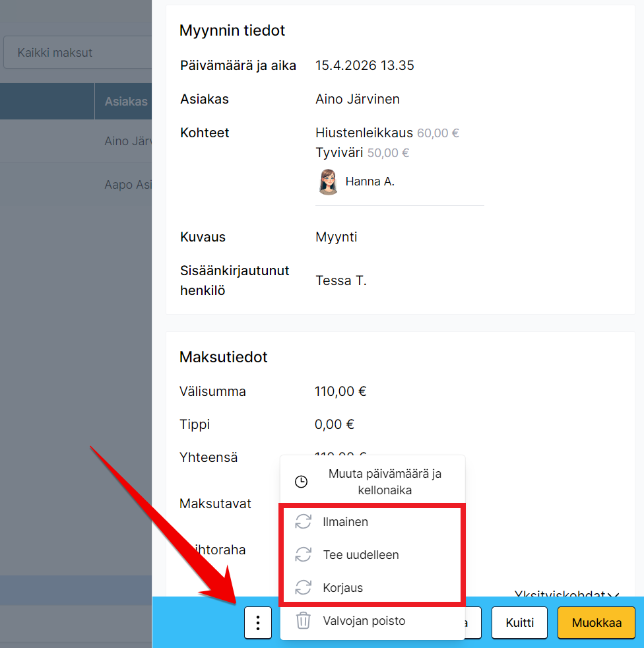
Task: Click the clock icon in the popup menu
Action: tap(301, 482)
